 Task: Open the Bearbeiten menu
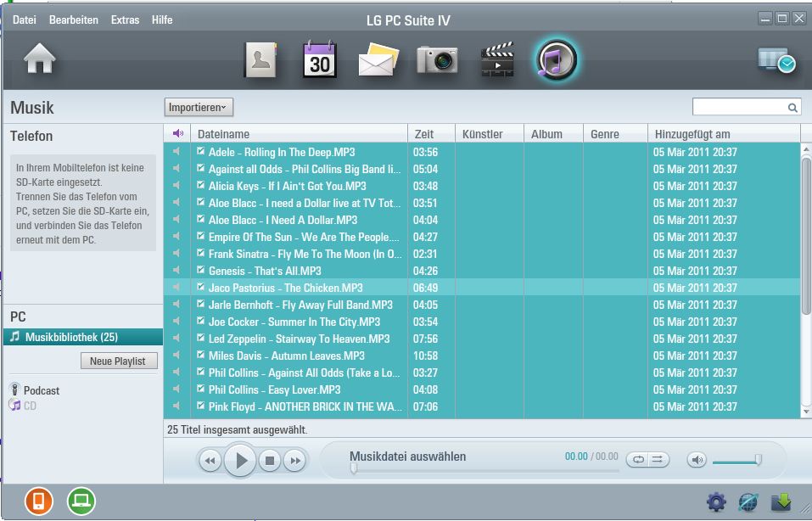(x=74, y=20)
